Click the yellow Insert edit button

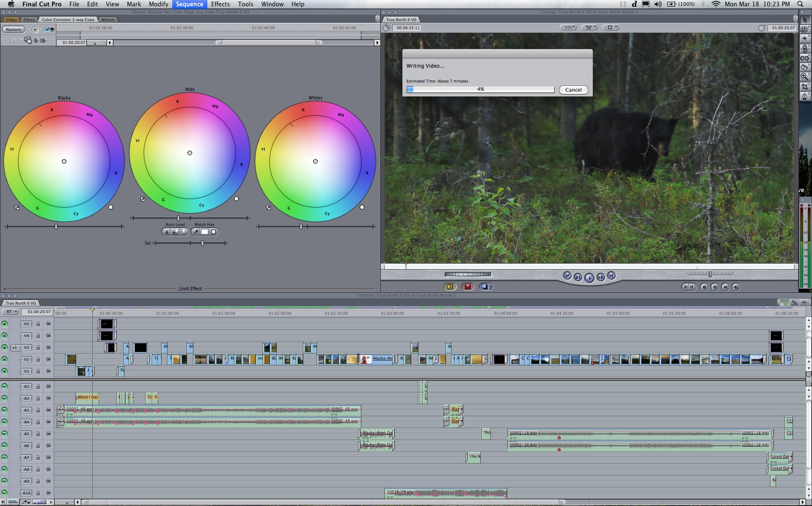pos(450,287)
